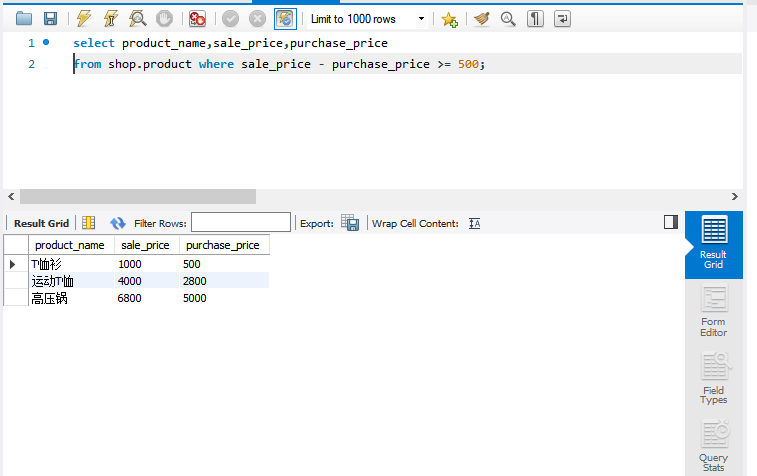Screen dimensions: 757x476
Task: Switch to Query Stats side tab
Action: pos(714,446)
